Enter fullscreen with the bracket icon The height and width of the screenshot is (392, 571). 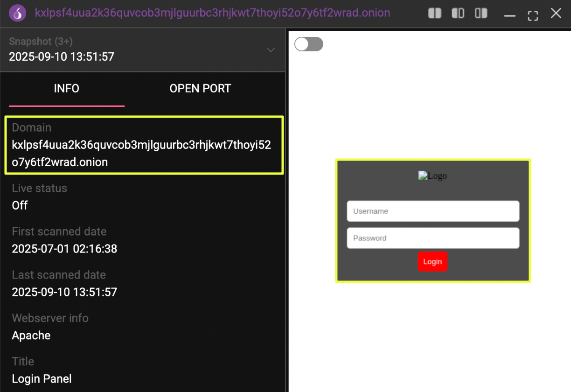point(533,14)
